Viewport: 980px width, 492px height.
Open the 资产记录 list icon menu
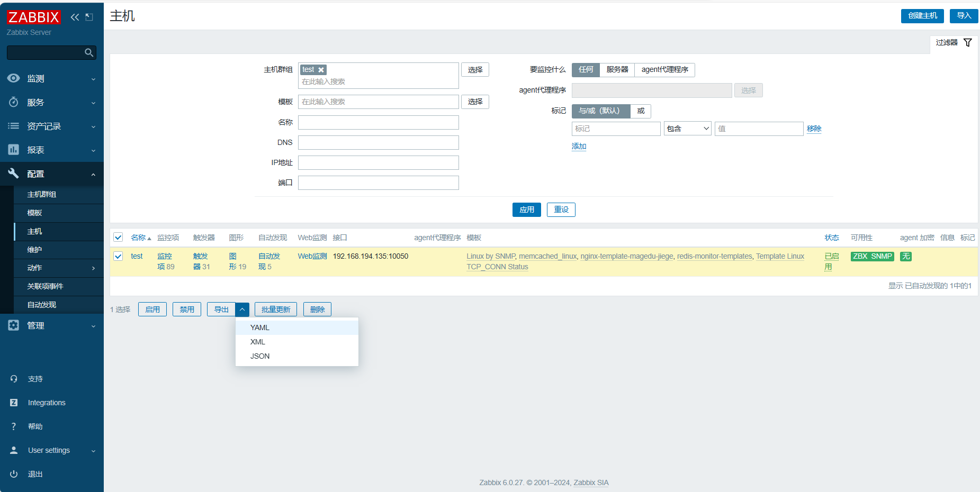14,126
